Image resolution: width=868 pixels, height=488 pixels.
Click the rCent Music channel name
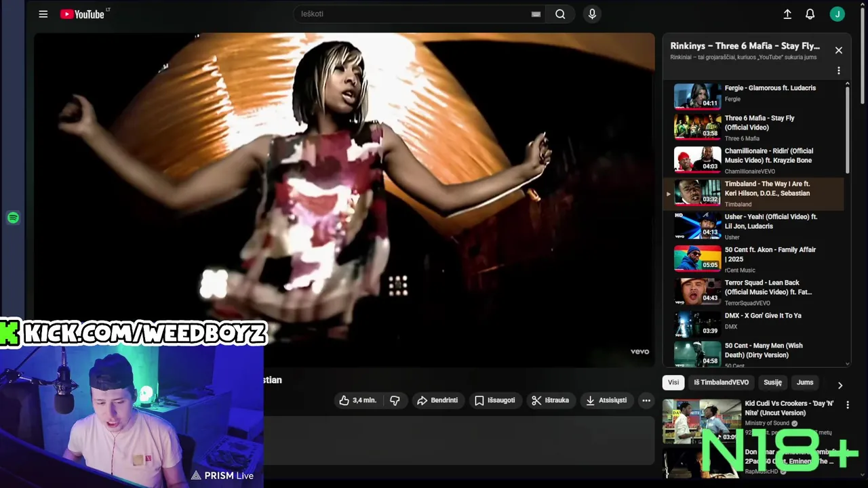tap(740, 270)
